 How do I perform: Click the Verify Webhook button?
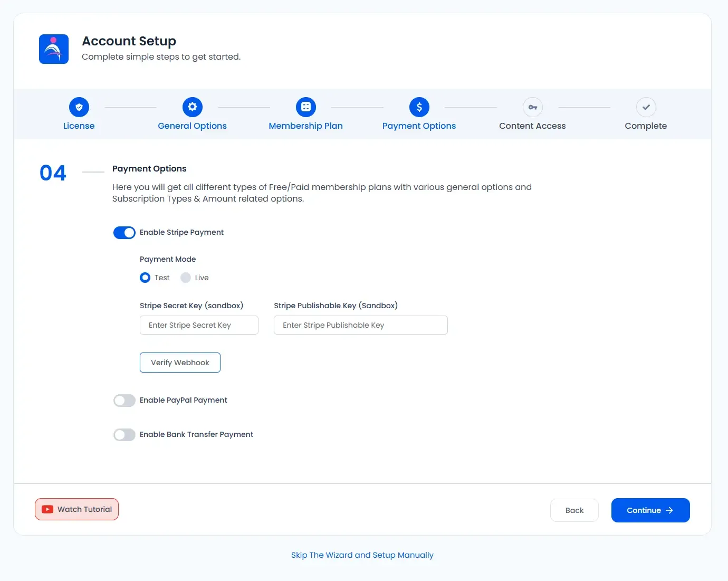[x=180, y=362]
